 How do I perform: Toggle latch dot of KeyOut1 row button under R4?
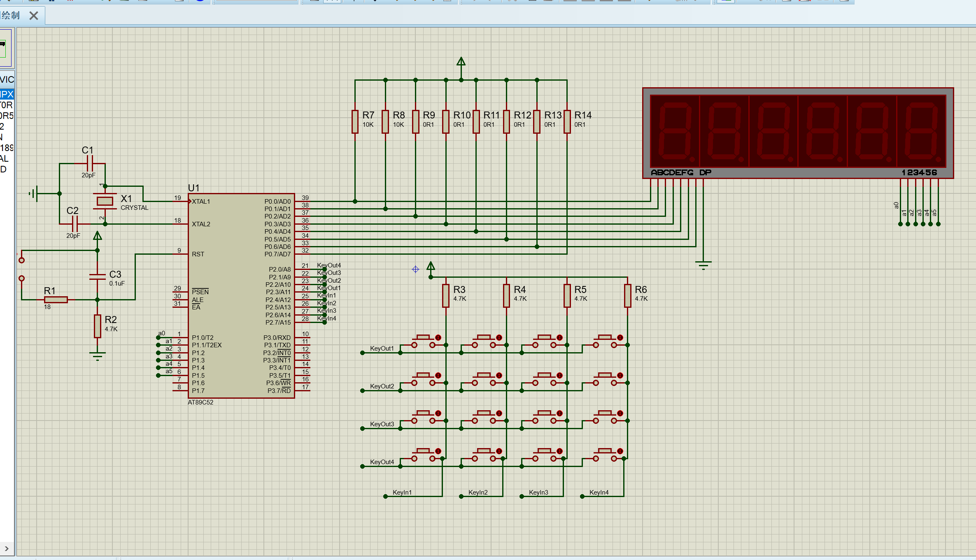pos(499,337)
